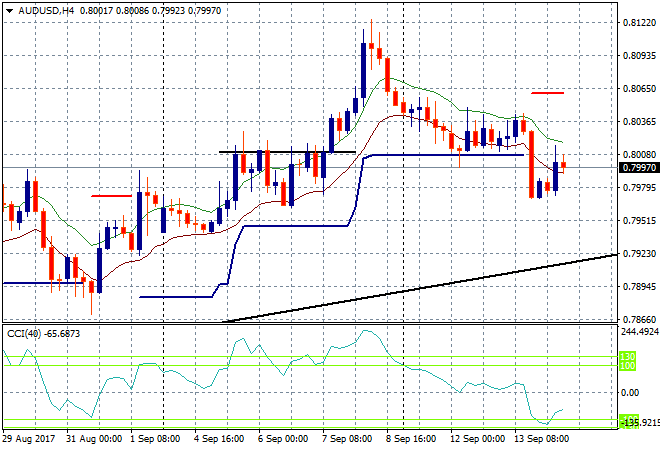Select the 0.78660 price axis label

pos(639,320)
